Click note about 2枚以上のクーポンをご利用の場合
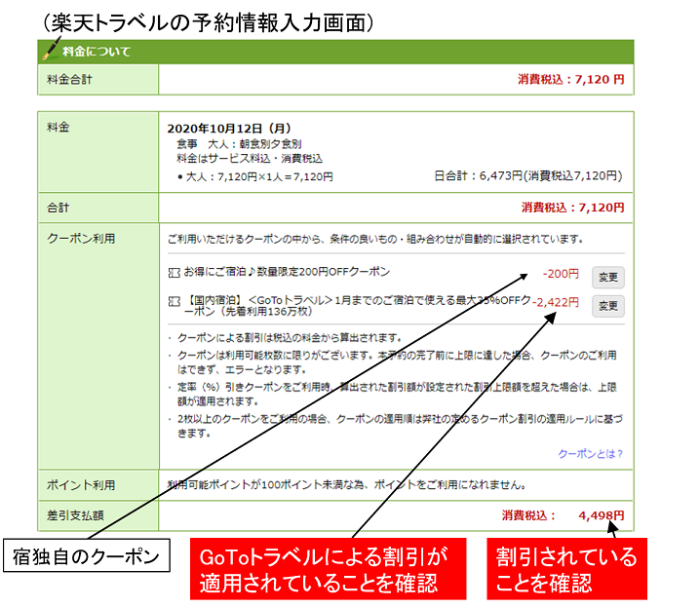Viewport: 700px width, 608px height. coord(400,426)
